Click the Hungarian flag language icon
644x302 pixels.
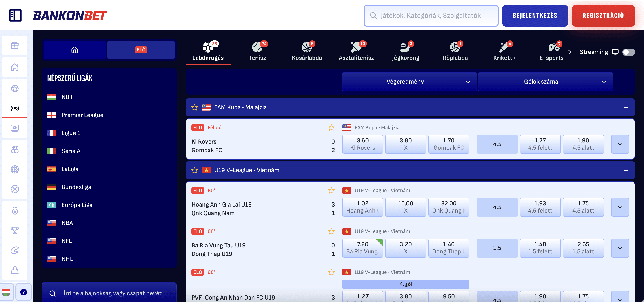6,292
